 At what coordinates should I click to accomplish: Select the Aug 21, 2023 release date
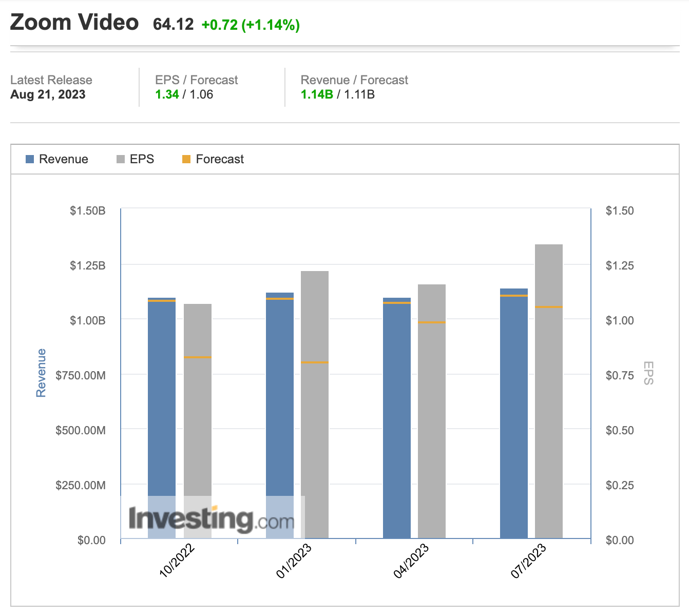[48, 94]
